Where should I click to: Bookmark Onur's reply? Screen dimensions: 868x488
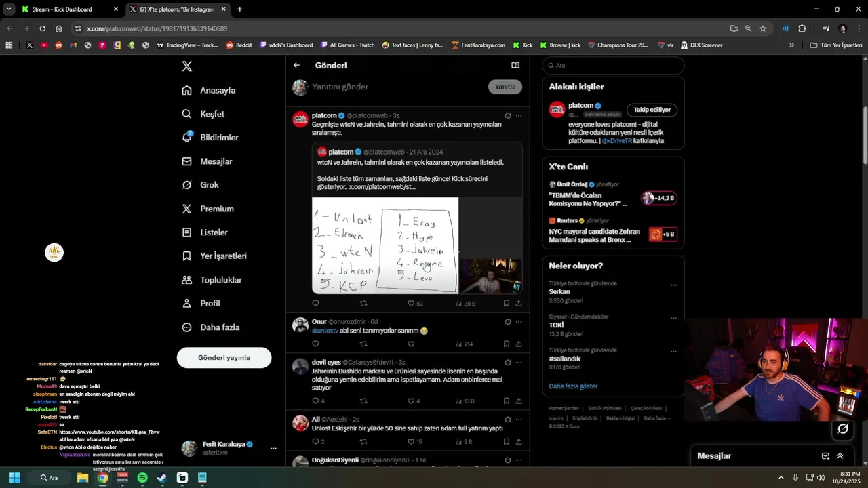[507, 344]
